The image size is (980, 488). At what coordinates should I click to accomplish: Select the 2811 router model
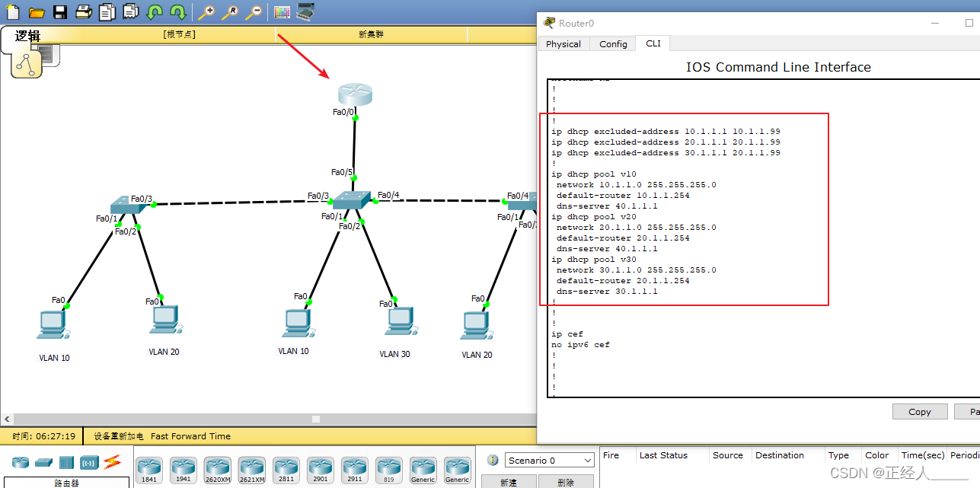click(x=286, y=470)
